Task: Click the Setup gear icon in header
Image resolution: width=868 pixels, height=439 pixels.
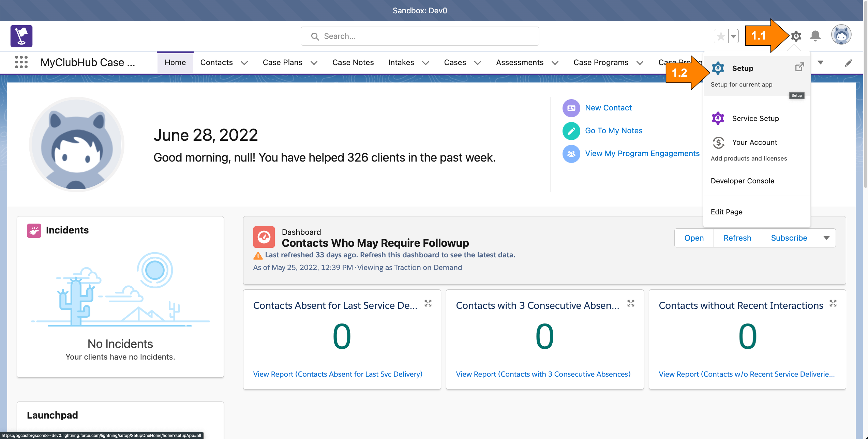Action: (796, 36)
